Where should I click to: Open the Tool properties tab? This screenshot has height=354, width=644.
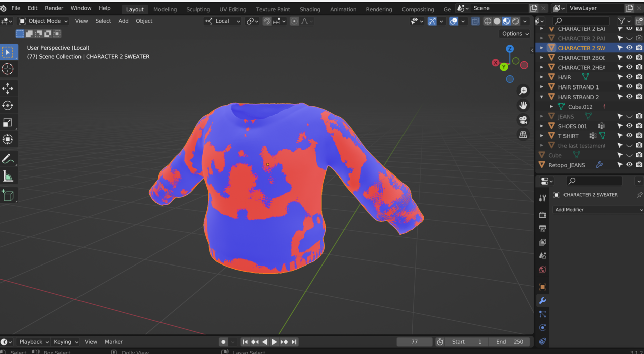tap(542, 198)
